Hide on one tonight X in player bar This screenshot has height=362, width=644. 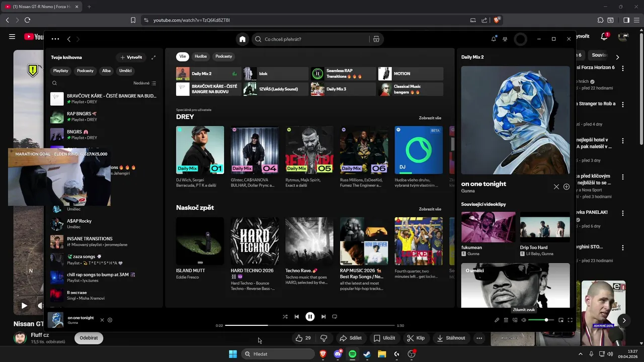click(x=102, y=320)
